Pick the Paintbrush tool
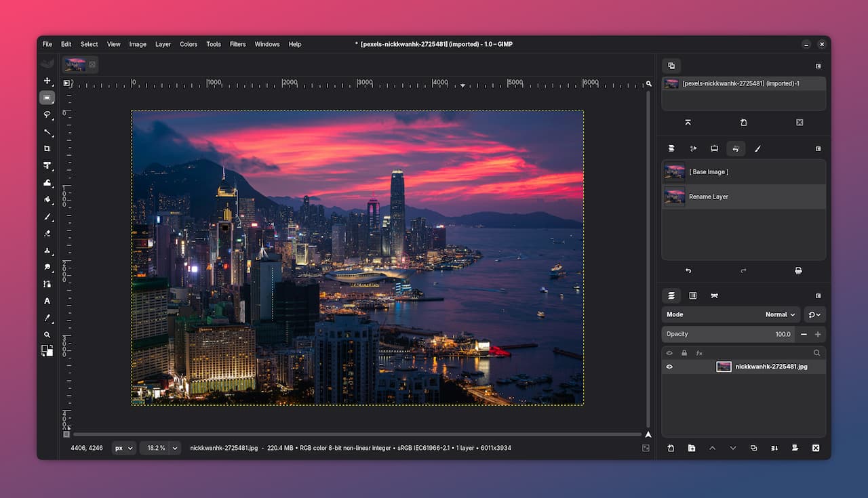Image resolution: width=868 pixels, height=498 pixels. point(47,217)
